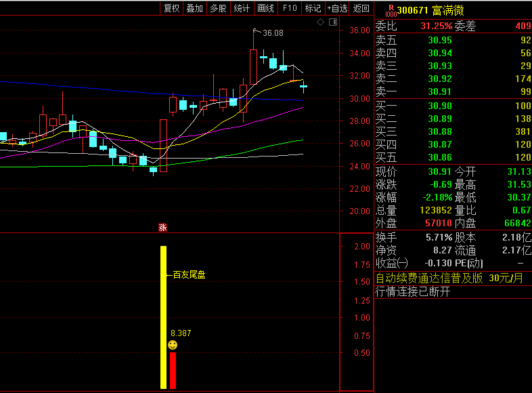This screenshot has width=532, height=393.
Task: Click the 返回 return button
Action: pos(361,8)
